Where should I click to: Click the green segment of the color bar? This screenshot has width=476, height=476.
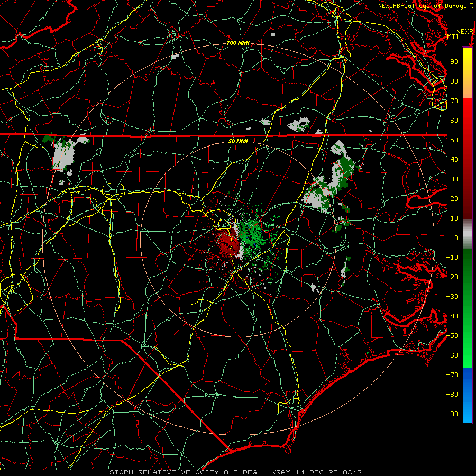tap(467, 308)
